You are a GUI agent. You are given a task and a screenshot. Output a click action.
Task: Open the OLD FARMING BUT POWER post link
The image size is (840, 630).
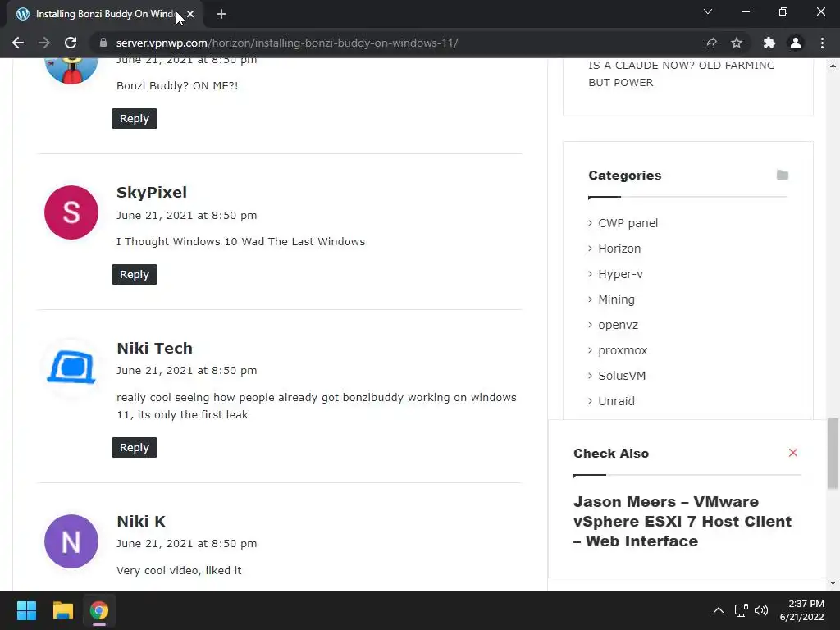point(682,74)
